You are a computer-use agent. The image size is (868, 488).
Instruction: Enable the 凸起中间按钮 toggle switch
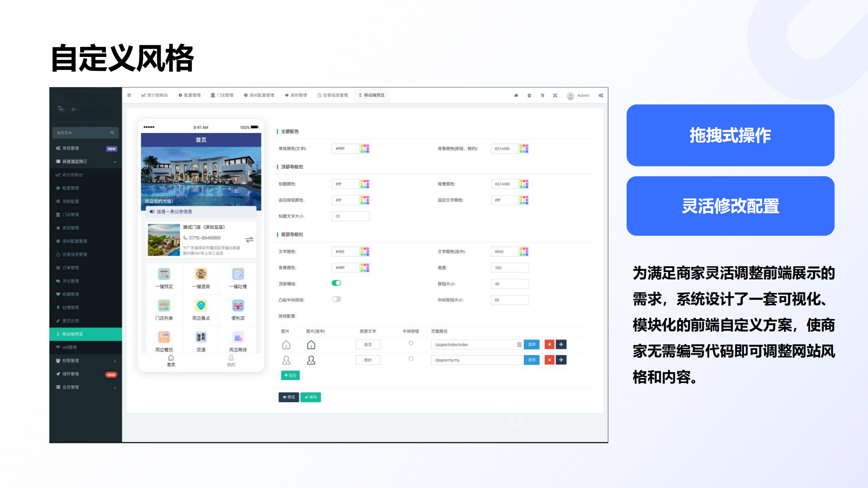tap(336, 299)
